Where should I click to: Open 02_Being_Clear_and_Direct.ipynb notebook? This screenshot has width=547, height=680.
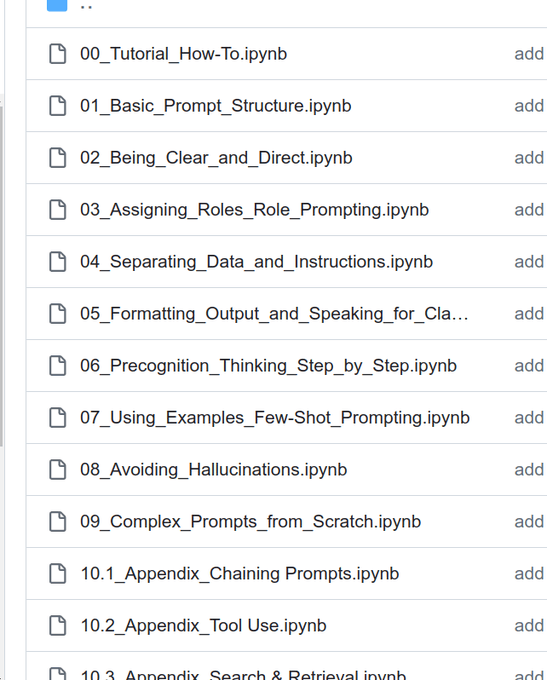(x=216, y=158)
